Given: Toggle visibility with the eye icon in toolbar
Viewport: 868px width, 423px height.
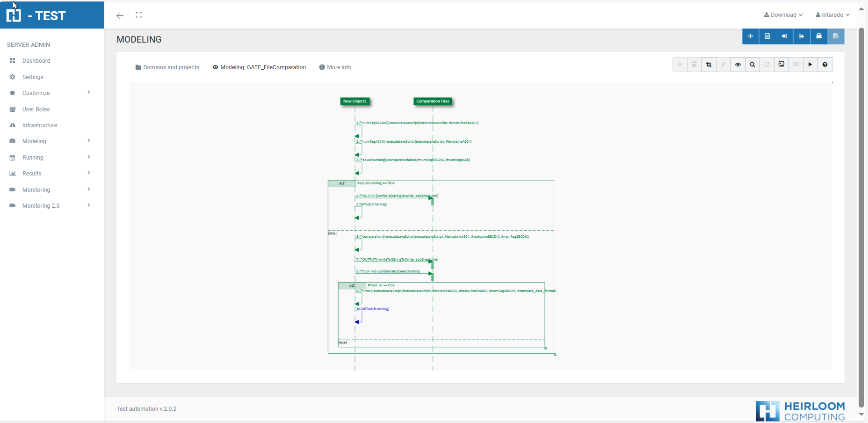Looking at the screenshot, I should pos(738,65).
